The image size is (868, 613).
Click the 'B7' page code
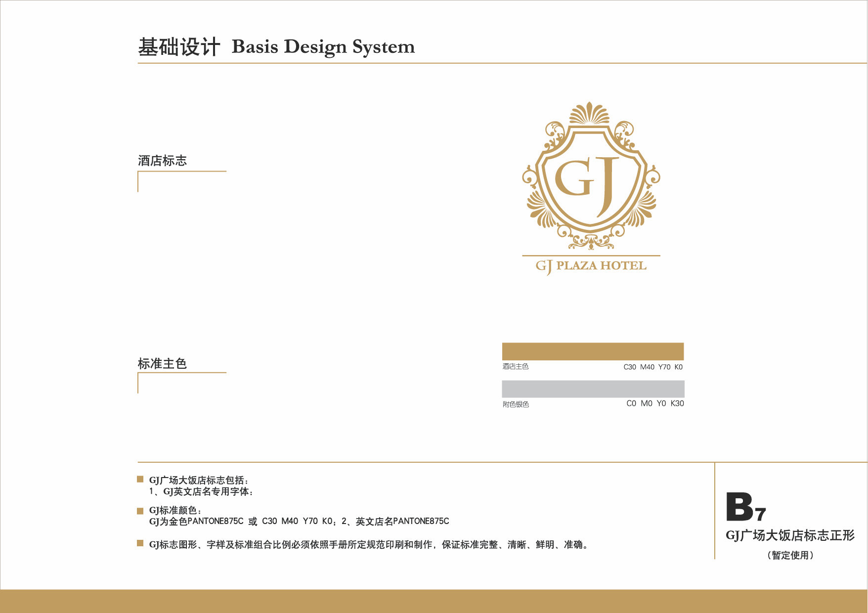[746, 507]
